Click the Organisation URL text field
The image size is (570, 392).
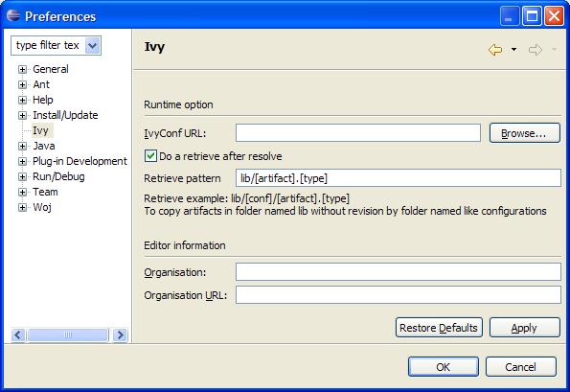pyautogui.click(x=399, y=294)
